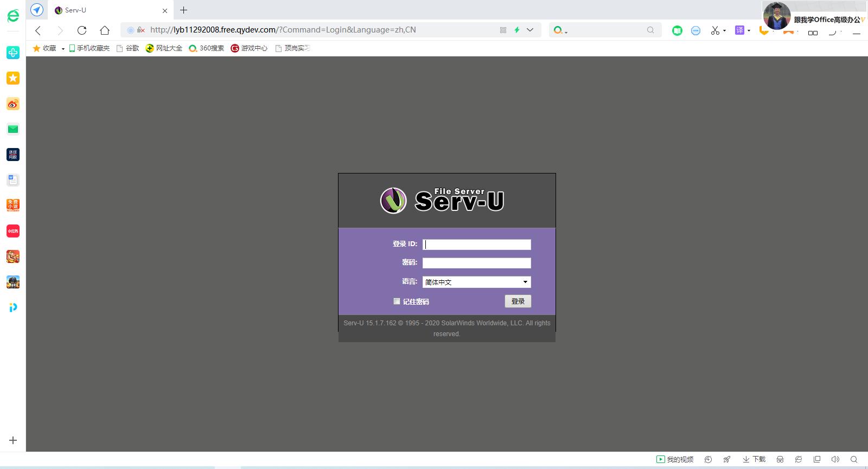
Task: Click the zoom magnifier in the status bar
Action: [x=853, y=459]
